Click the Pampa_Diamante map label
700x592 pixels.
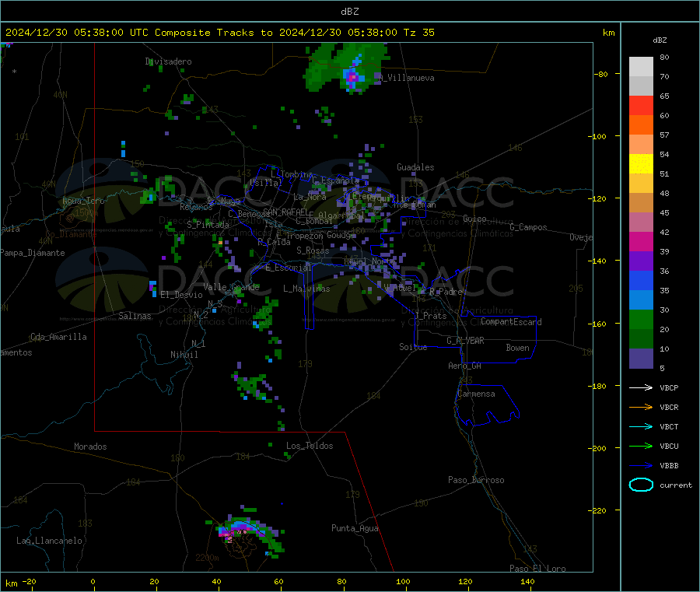(33, 253)
